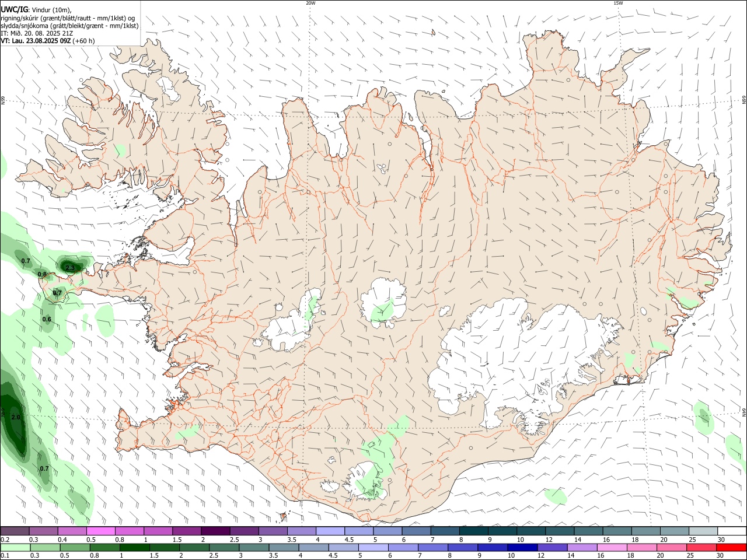Click the navy blue swatch labeled 10
The image size is (747, 560).
[x=522, y=548]
